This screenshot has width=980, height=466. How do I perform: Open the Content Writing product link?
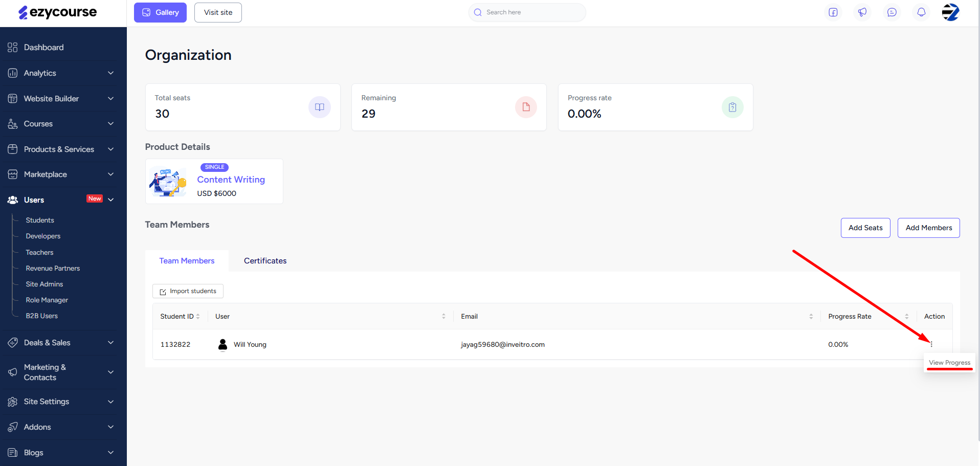(231, 180)
